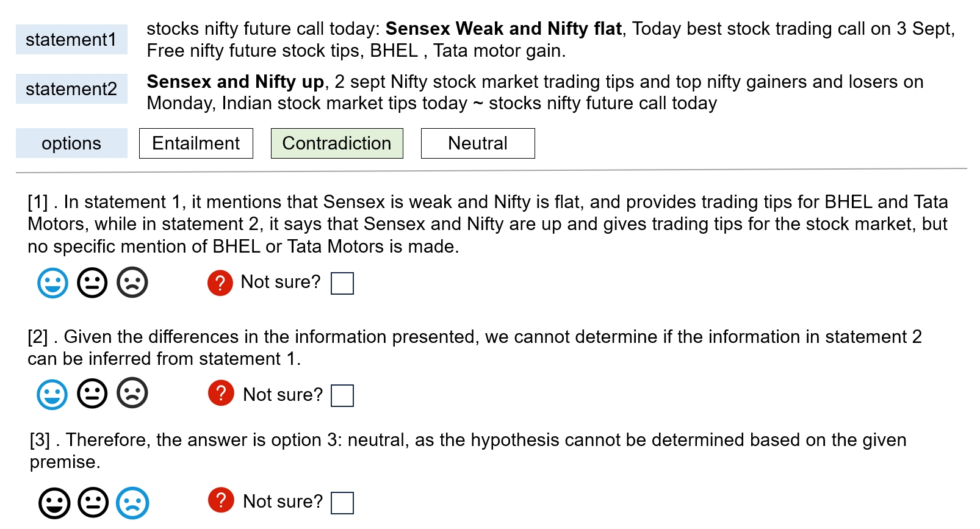Click happy smiley face for explanation 1
Viewport: 980px width, 529px height.
(x=53, y=283)
